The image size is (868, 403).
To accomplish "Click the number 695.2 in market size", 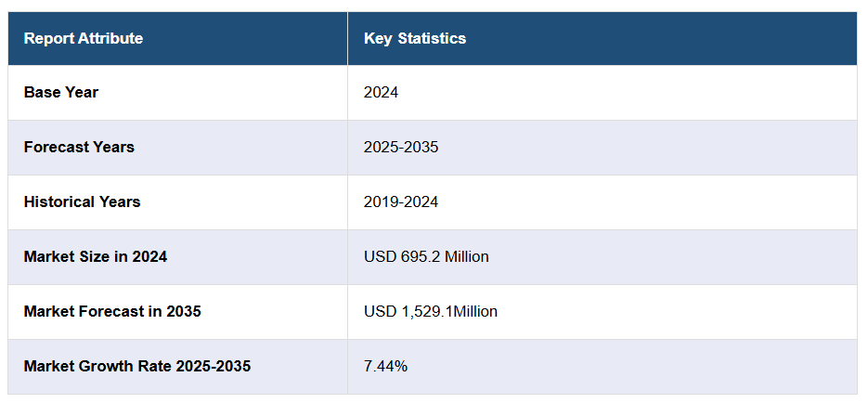I will click(x=416, y=256).
